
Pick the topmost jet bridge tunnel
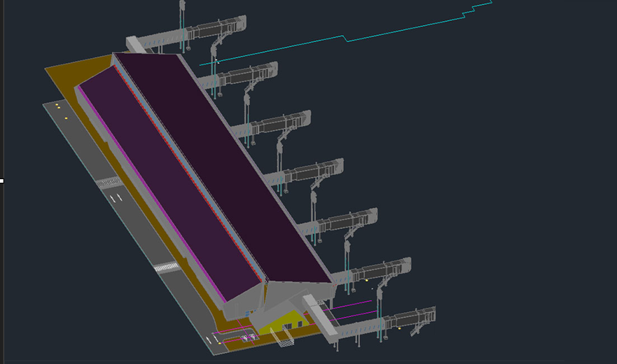193,34
